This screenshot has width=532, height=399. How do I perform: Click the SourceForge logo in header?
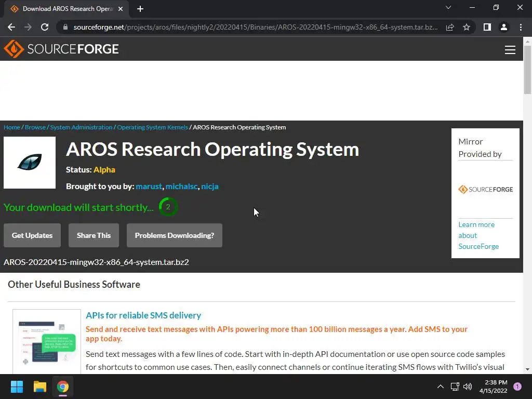tap(61, 49)
